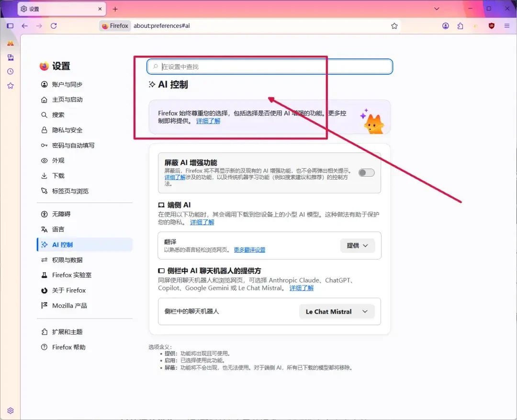
Task: Open a new tab with plus button
Action: (115, 9)
